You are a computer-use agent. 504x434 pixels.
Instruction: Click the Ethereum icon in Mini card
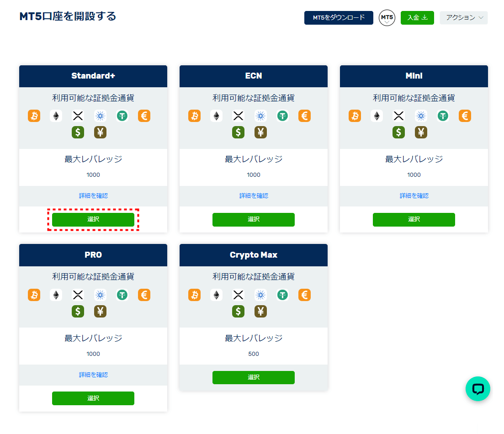point(377,116)
